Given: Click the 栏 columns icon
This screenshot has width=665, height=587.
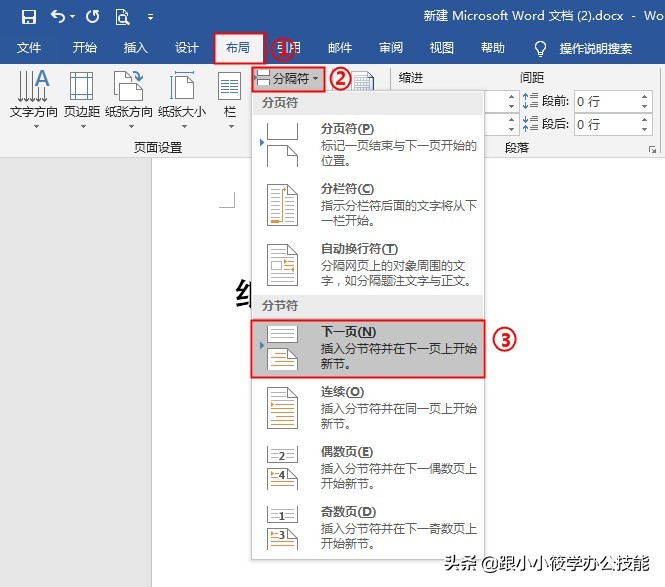Looking at the screenshot, I should [x=229, y=86].
